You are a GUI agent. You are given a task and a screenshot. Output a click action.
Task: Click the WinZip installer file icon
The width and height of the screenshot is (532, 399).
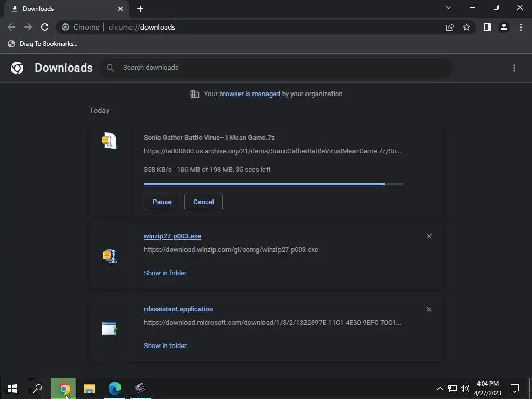click(110, 256)
